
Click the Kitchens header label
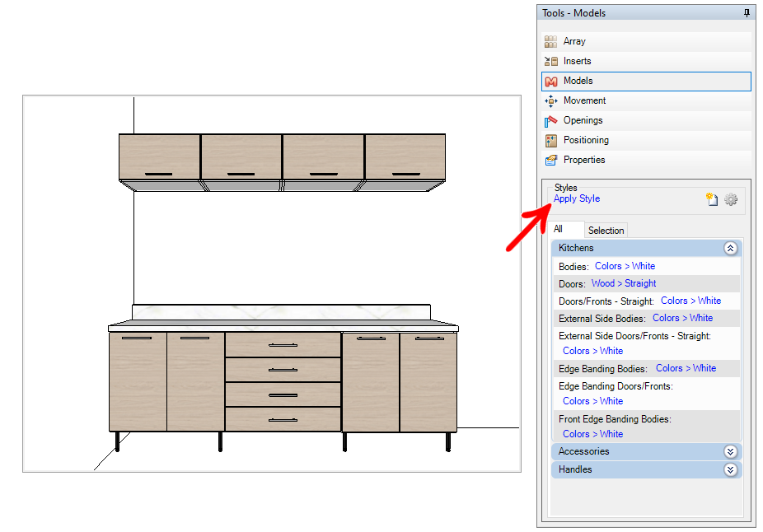pos(576,249)
